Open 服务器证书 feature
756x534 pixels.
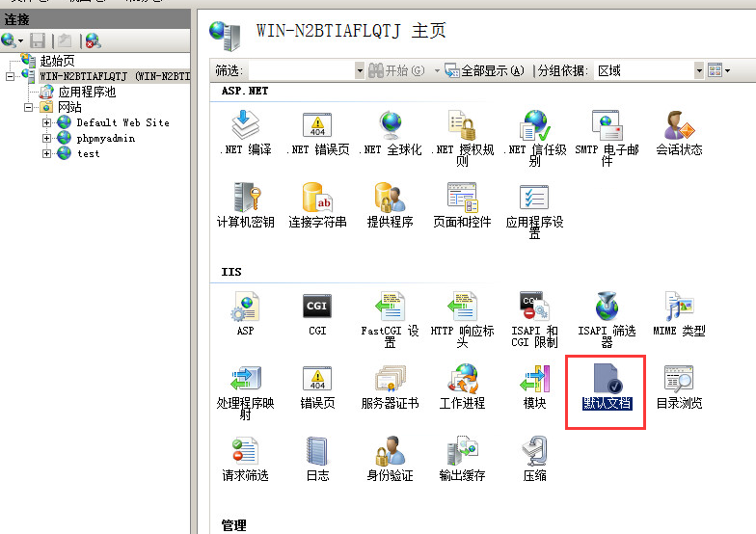click(390, 386)
